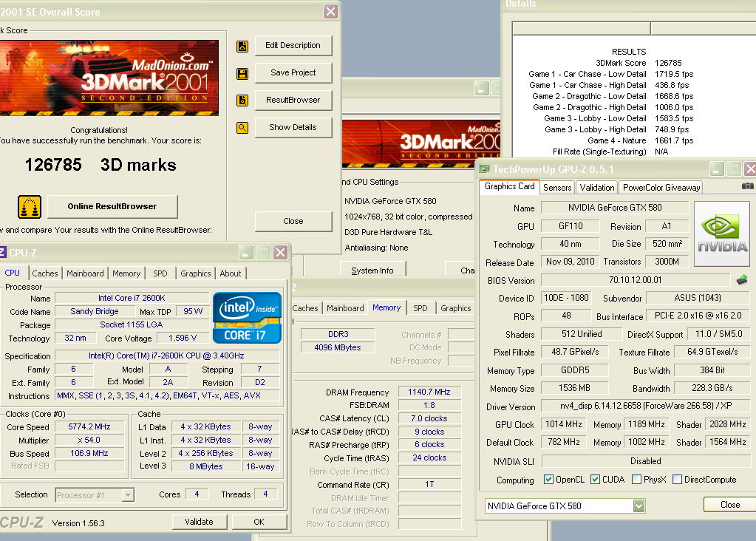The height and width of the screenshot is (541, 756).
Task: Click the GPU Clock 1014 MHz field
Action: point(564,424)
